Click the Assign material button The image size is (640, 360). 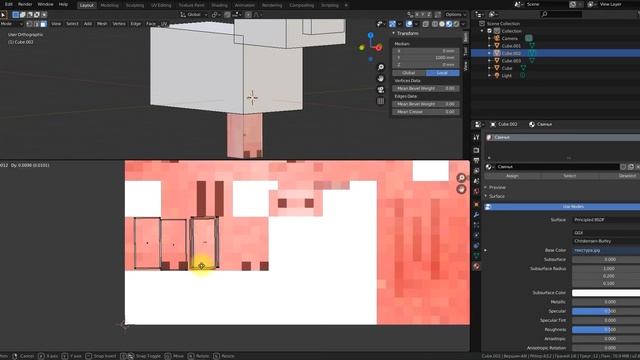pyautogui.click(x=512, y=176)
